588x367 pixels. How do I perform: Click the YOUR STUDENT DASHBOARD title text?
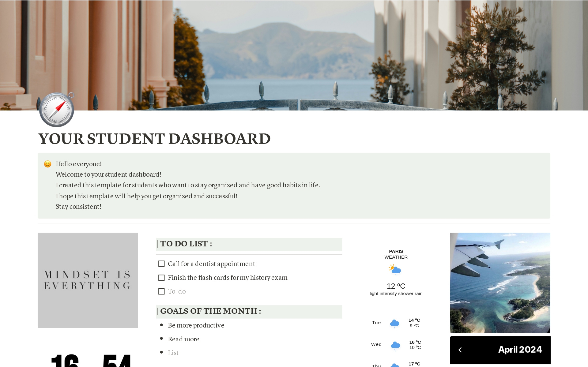point(154,139)
